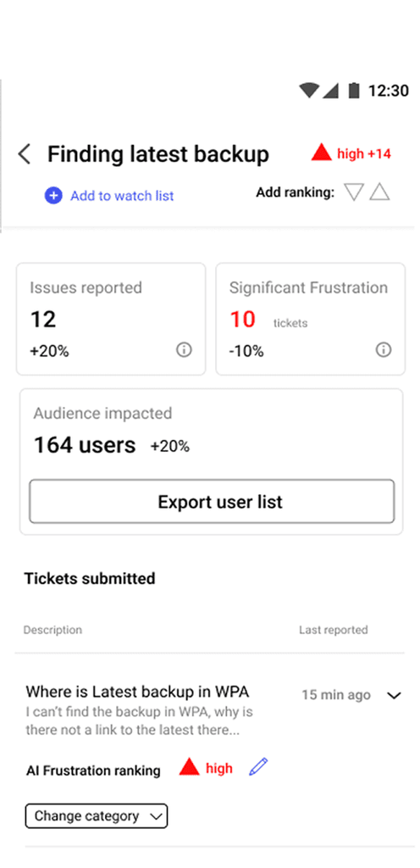Open info icon on Issues reported card
Image resolution: width=420 pixels, height=868 pixels.
click(x=184, y=350)
